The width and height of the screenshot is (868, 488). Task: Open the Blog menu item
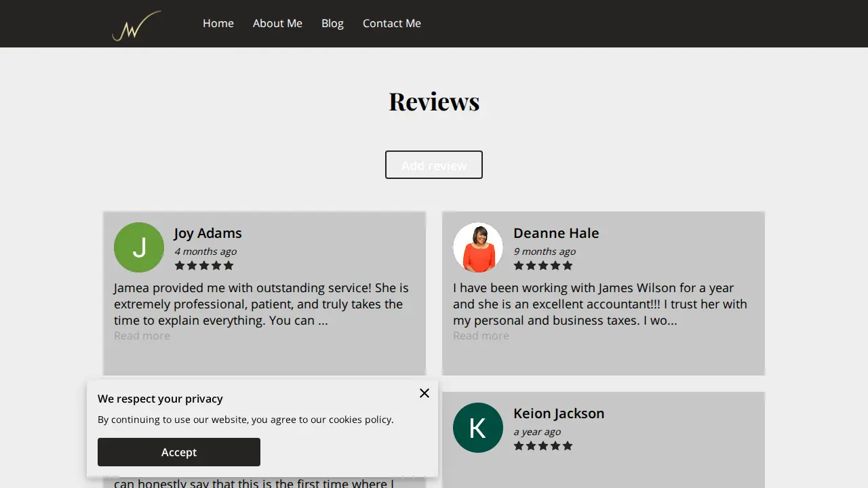tap(332, 23)
